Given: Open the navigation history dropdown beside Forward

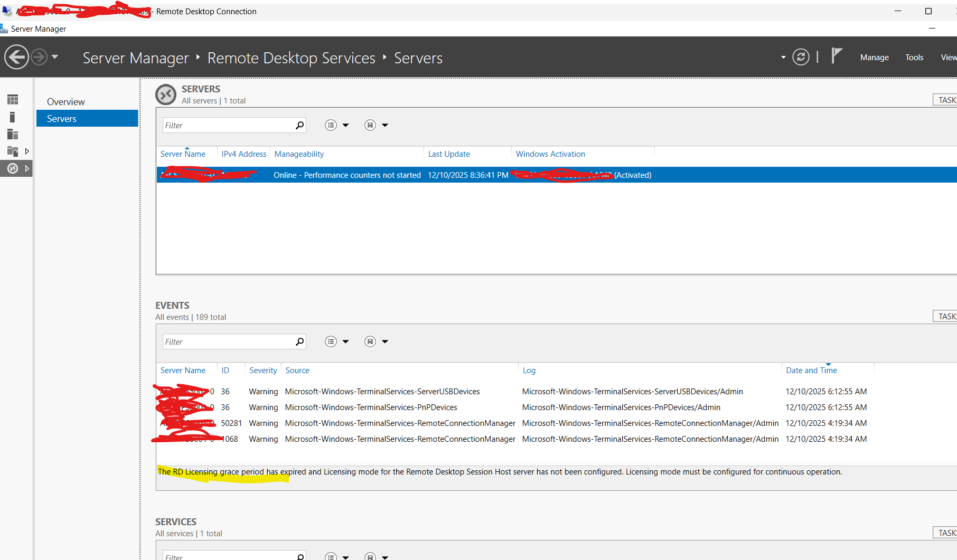Looking at the screenshot, I should pos(55,56).
